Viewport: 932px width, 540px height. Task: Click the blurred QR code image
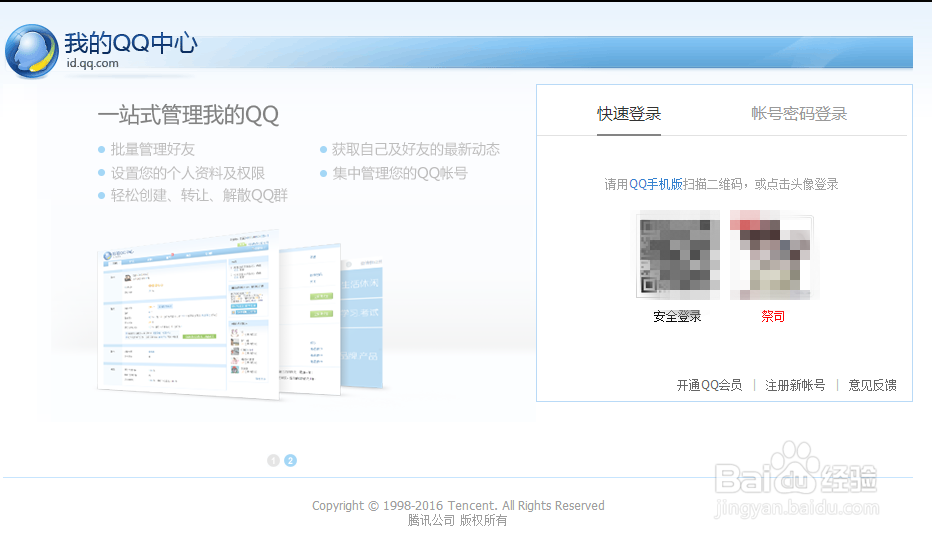678,255
